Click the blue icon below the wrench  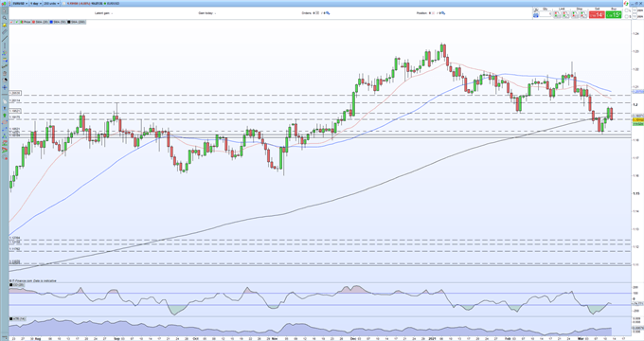(536, 15)
